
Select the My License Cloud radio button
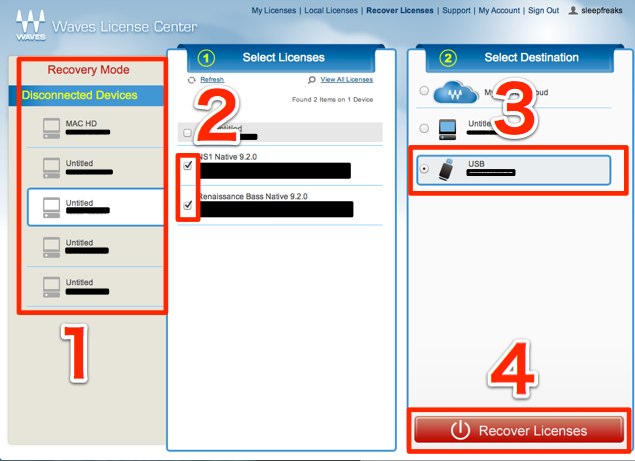pos(424,91)
